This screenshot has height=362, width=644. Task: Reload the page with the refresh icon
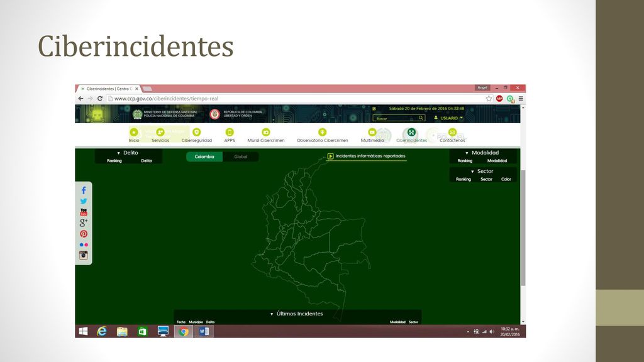[100, 99]
